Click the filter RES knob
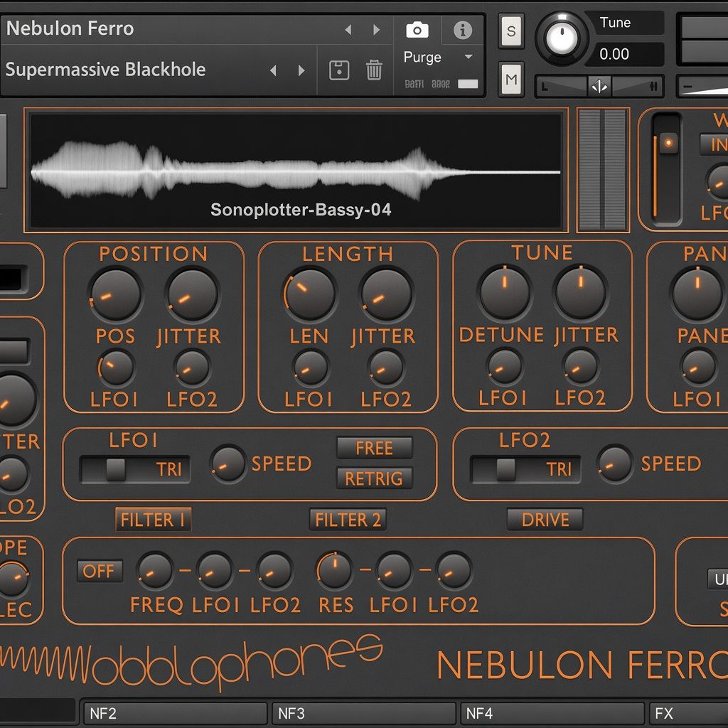The width and height of the screenshot is (728, 728). [x=335, y=570]
